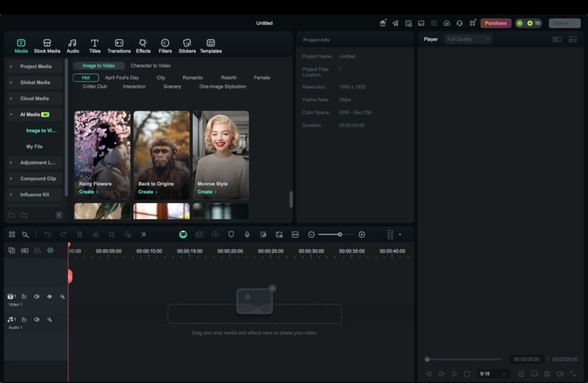Open the cloud upload icon
Screen dimensions: 588x383
[447, 24]
